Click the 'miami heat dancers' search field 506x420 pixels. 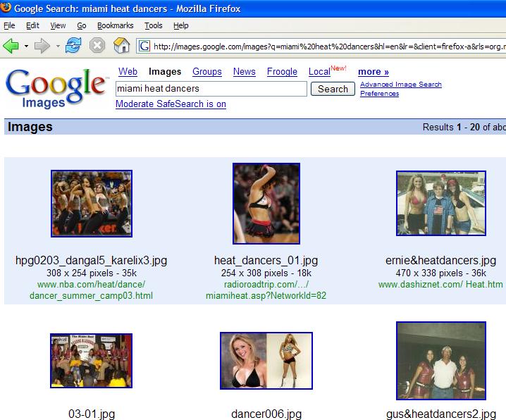pyautogui.click(x=211, y=89)
